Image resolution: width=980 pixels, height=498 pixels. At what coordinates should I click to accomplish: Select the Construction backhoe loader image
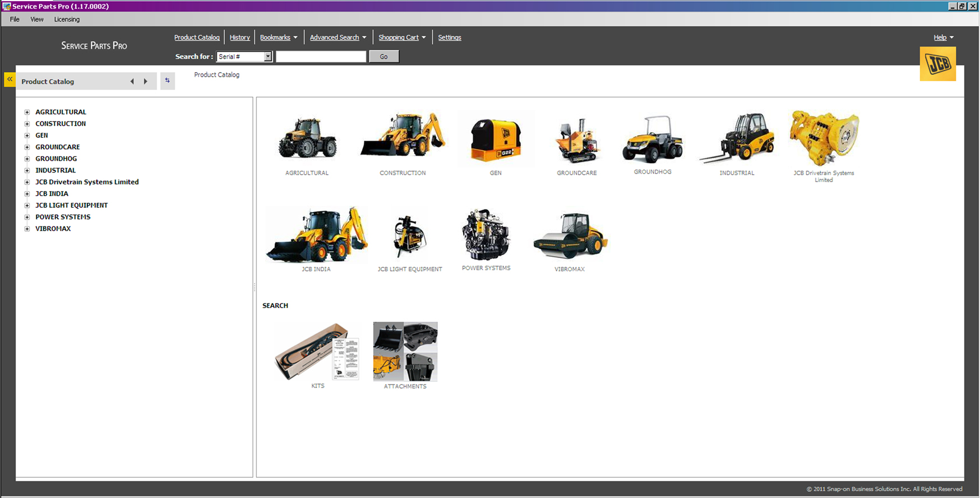pos(403,136)
